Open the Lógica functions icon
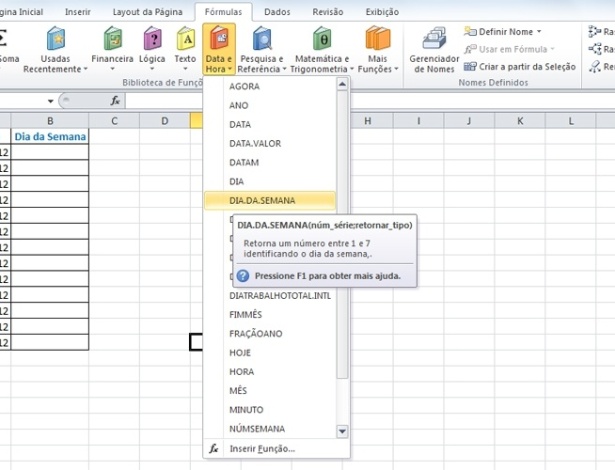The width and height of the screenshot is (615, 470). coord(153,42)
